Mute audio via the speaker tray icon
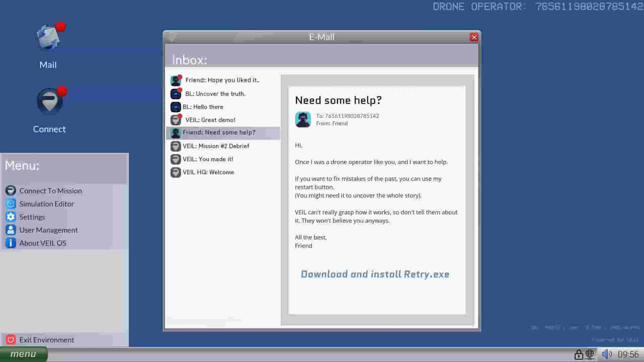The image size is (644, 362). [606, 354]
